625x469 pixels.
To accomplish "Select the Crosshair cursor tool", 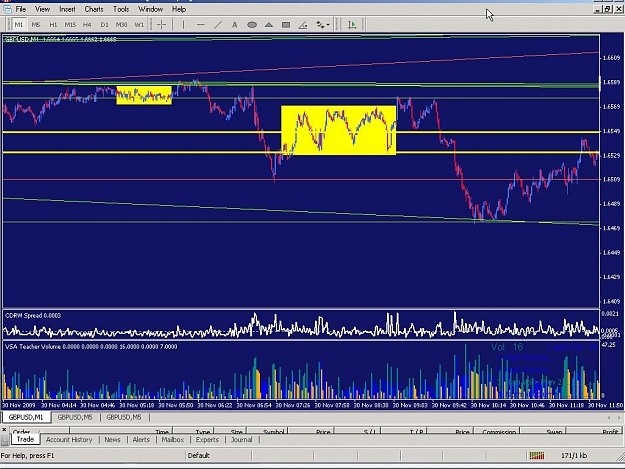I will tap(161, 25).
